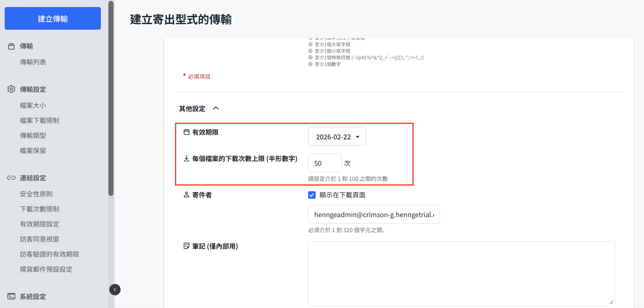Click the sidebar vertical scrollbar

[x=111, y=98]
